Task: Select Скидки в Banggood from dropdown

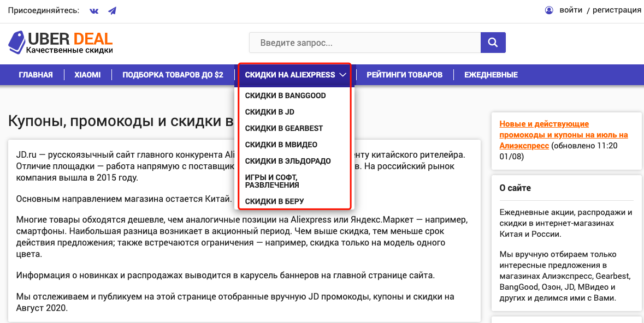Action: [x=286, y=95]
